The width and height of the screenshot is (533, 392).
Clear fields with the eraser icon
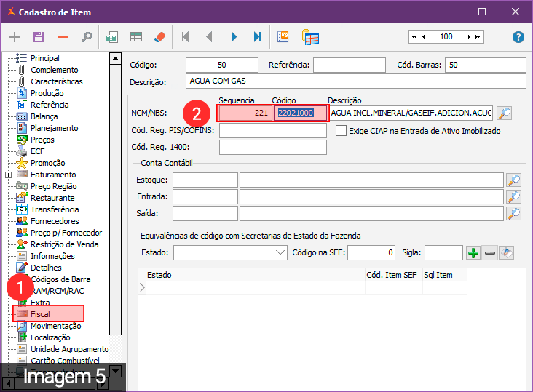click(x=159, y=37)
